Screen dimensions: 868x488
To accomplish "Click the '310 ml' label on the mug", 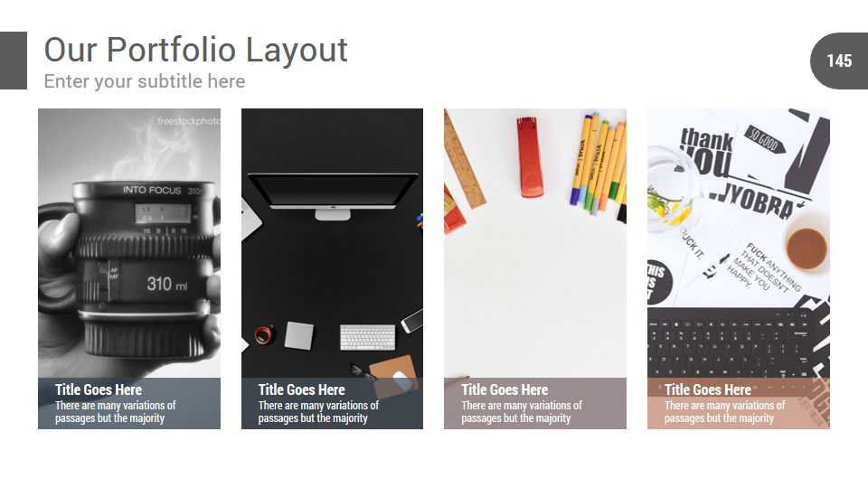I will coord(167,285).
